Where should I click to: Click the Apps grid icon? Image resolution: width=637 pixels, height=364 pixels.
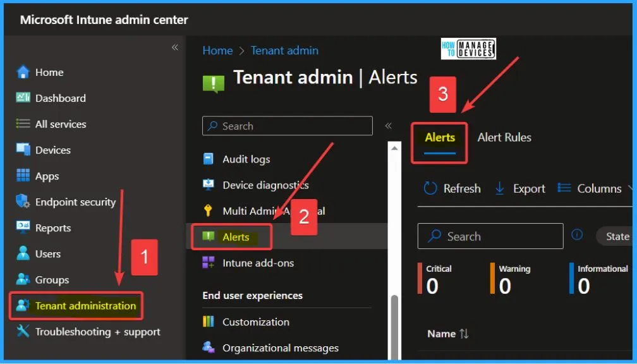click(23, 176)
